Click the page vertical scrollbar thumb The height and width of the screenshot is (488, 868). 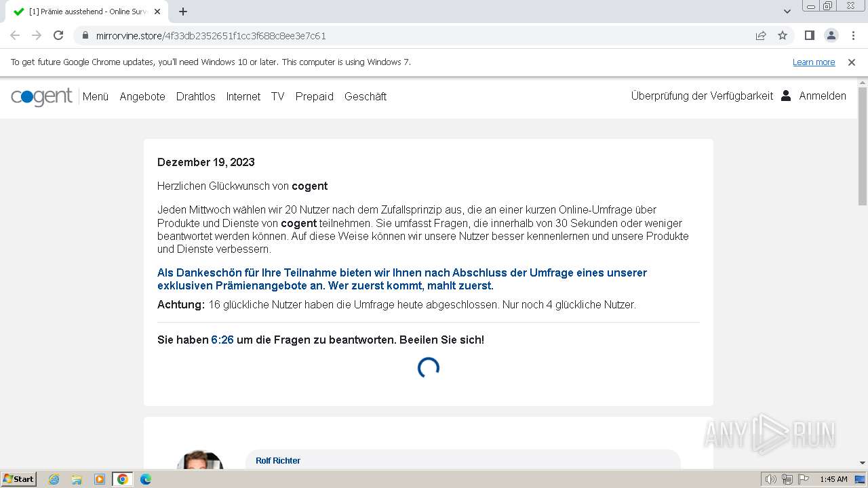[863, 146]
